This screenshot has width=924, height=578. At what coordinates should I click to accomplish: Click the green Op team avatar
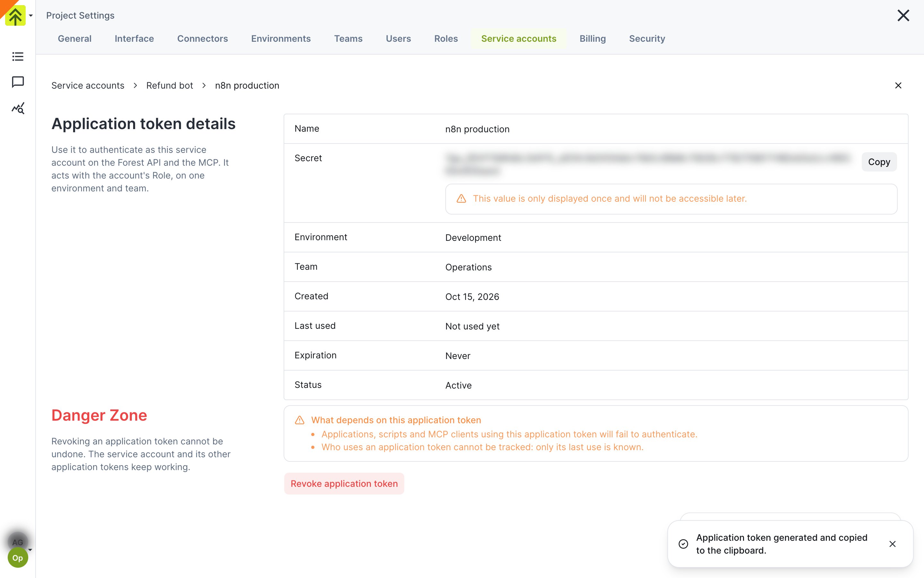[x=18, y=558]
